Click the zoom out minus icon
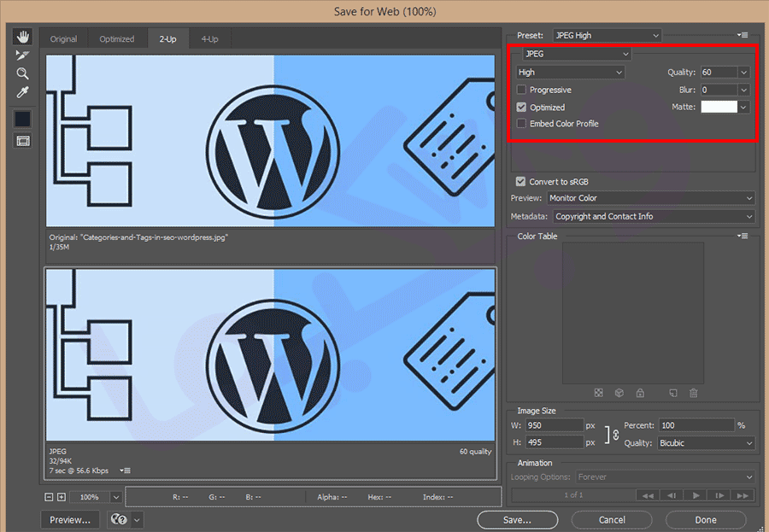This screenshot has width=769, height=532. (x=49, y=497)
